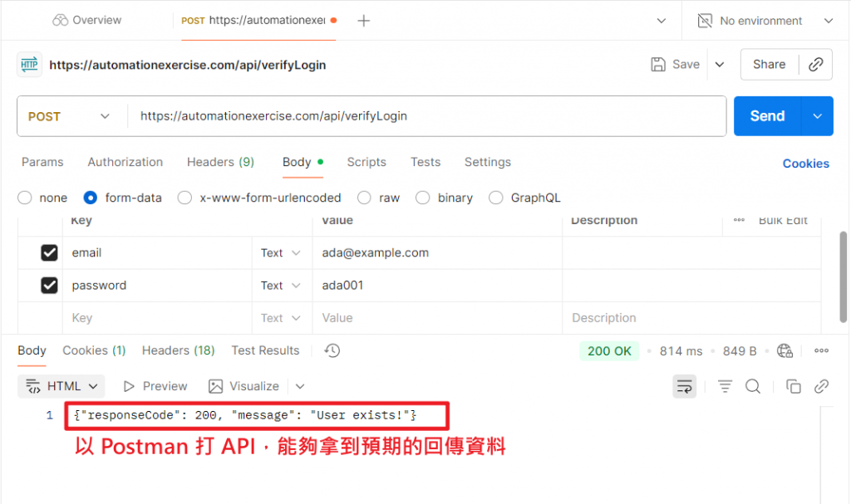Screen dimensions: 851x504
Task: Open the Overview tab
Action: (x=86, y=20)
